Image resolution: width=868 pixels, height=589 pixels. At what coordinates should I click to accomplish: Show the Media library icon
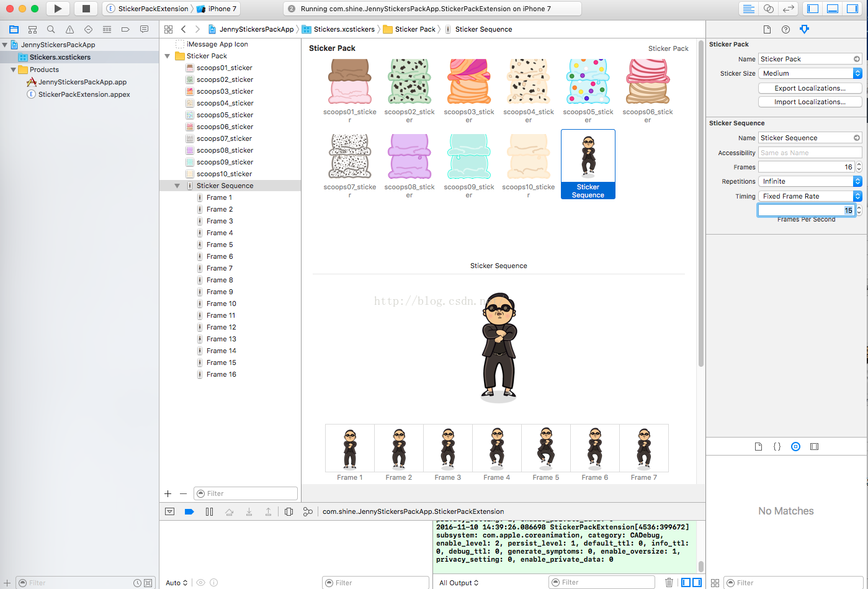pos(814,446)
